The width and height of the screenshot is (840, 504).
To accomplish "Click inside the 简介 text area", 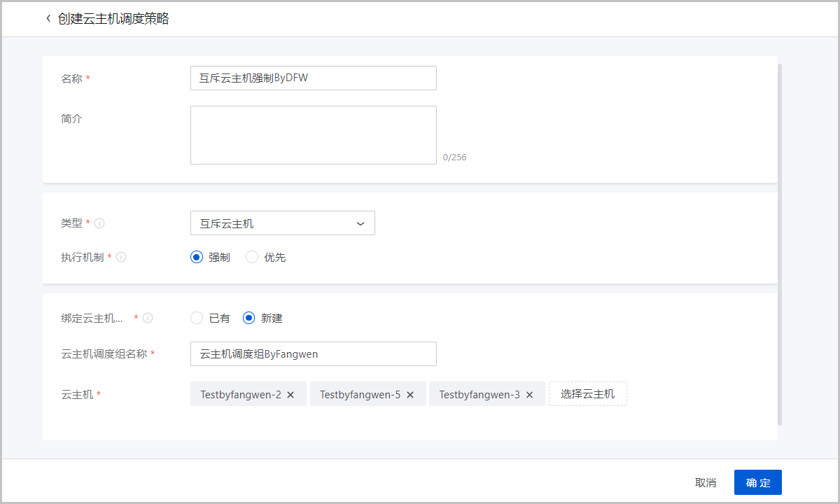I will pos(313,135).
